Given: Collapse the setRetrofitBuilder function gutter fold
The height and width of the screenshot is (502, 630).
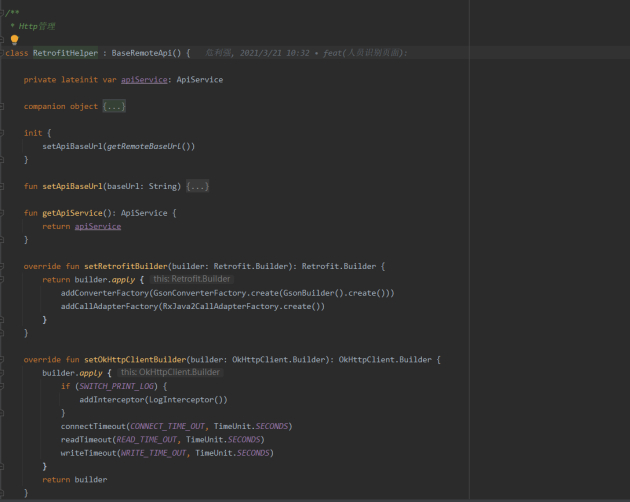Looking at the screenshot, I should pyautogui.click(x=3, y=266).
